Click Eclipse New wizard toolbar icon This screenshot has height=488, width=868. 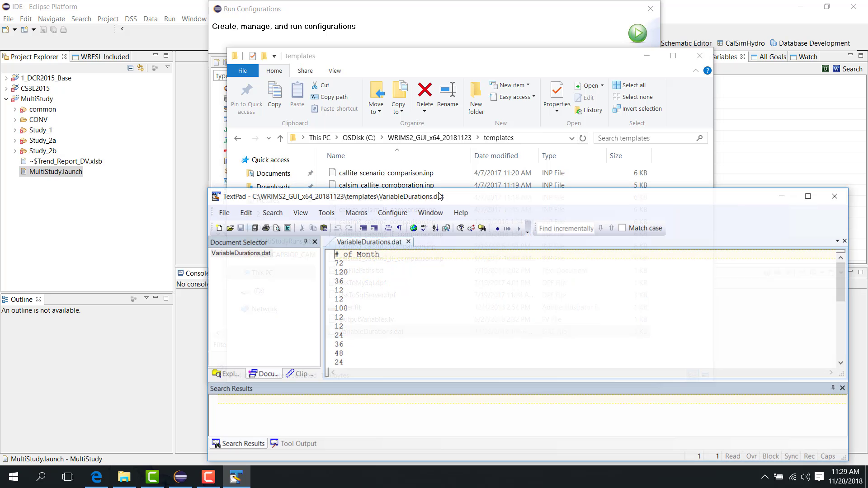point(5,30)
